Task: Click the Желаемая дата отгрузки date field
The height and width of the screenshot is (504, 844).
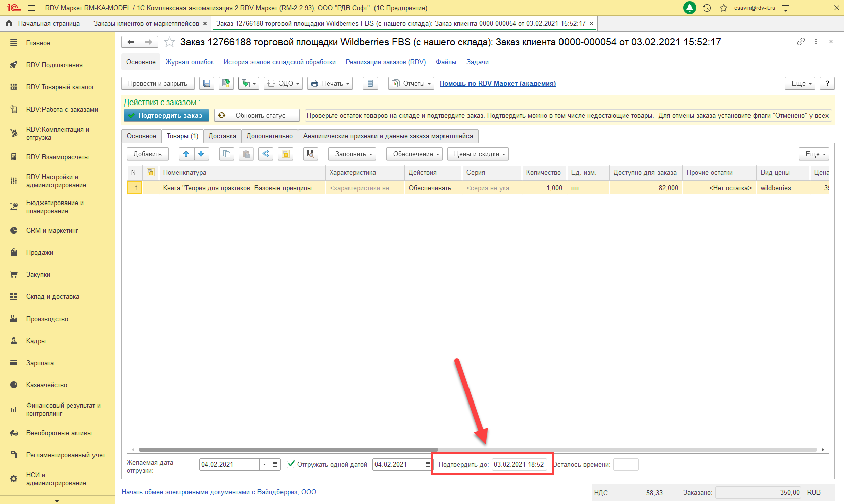Action: tap(229, 465)
